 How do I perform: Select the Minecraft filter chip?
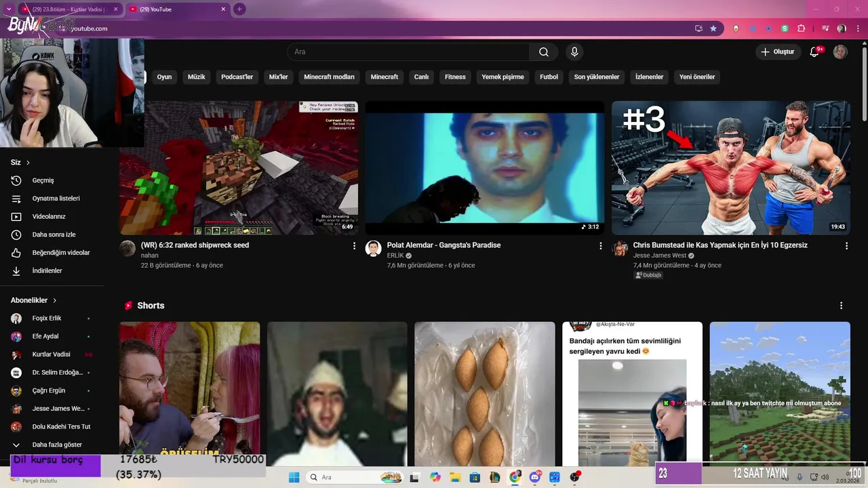(x=384, y=77)
